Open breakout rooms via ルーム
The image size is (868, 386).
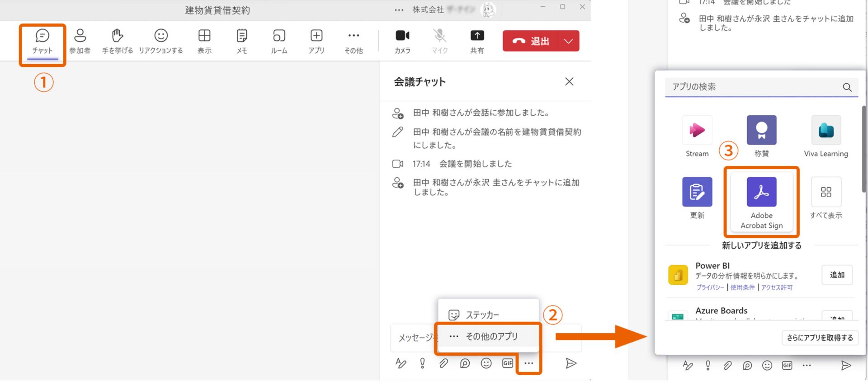[279, 42]
